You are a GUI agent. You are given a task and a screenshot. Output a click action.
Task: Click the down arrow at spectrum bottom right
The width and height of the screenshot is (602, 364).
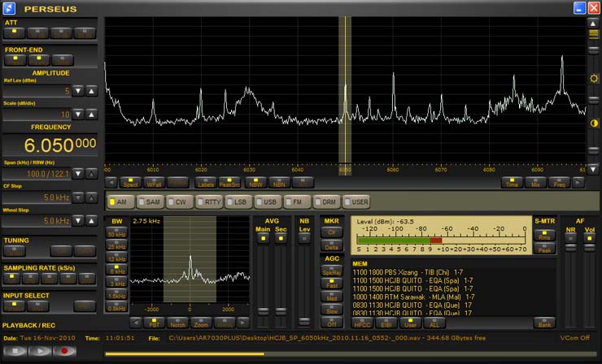pyautogui.click(x=593, y=169)
